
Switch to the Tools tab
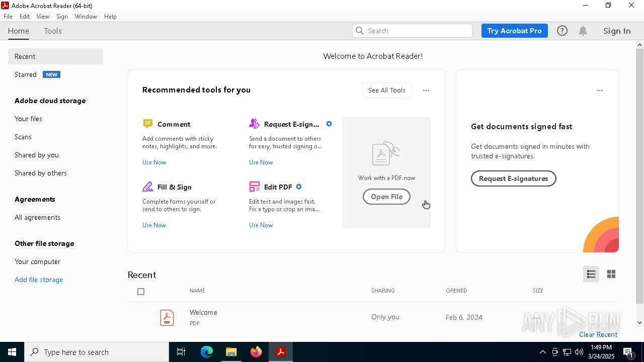[x=53, y=31]
